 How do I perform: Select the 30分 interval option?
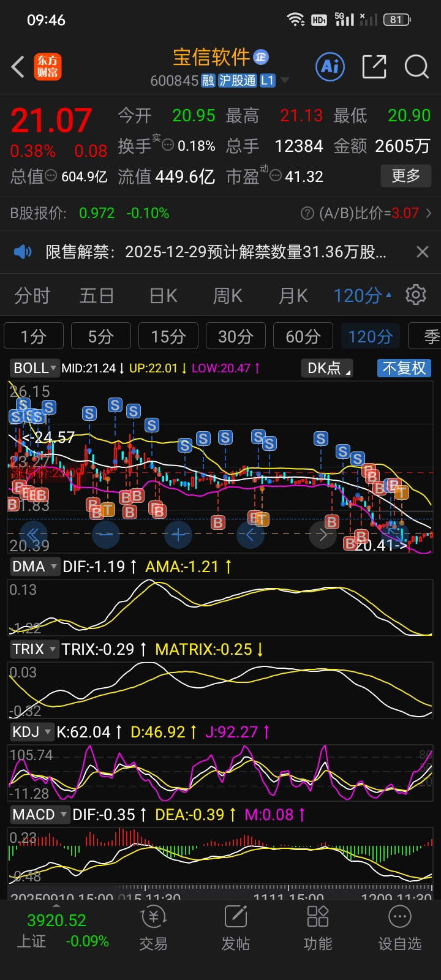(236, 336)
